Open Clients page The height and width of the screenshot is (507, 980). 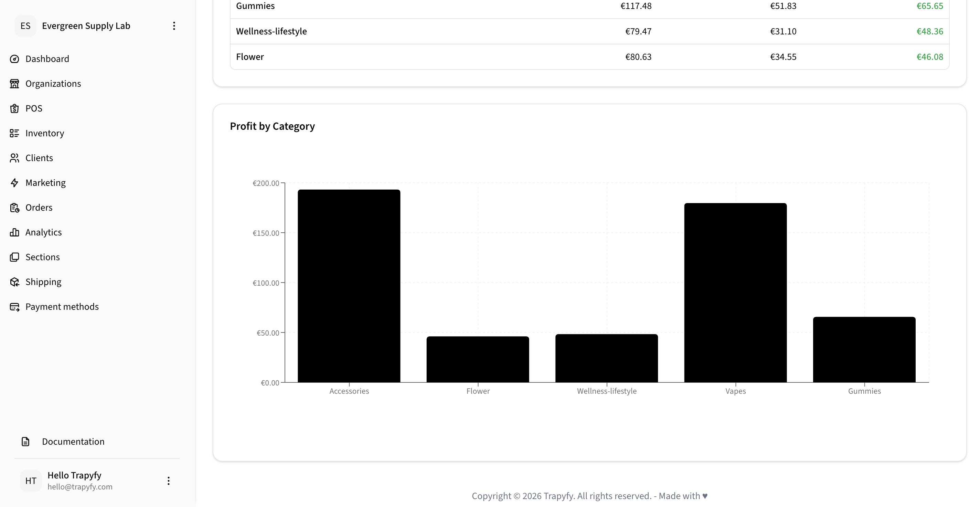(39, 158)
